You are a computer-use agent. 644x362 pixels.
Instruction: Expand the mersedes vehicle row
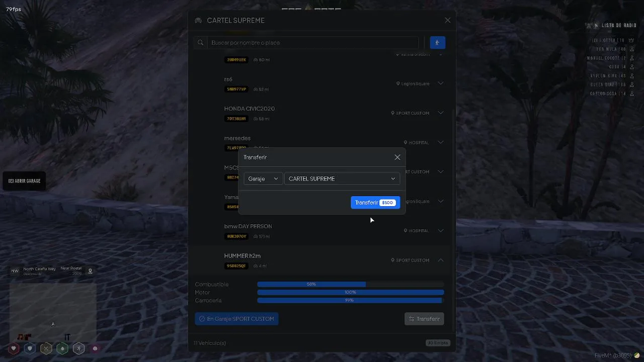click(440, 142)
